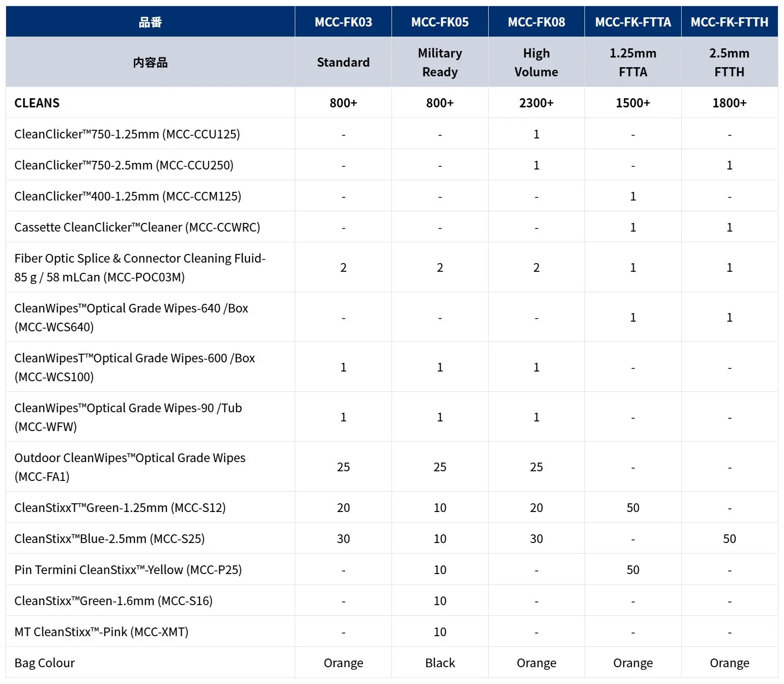
Task: Click the MCC-FK-FTTH column header
Action: [730, 22]
